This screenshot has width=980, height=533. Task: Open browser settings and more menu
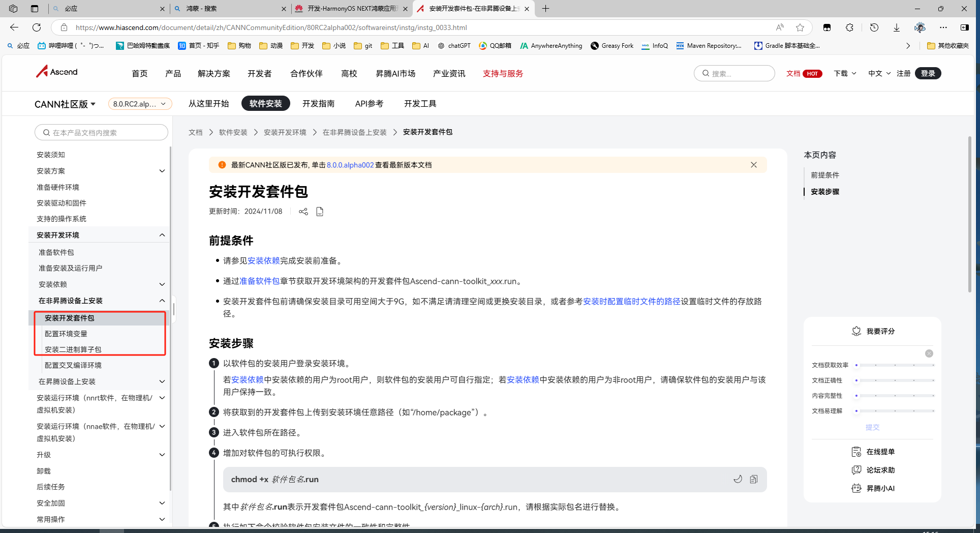pos(943,27)
